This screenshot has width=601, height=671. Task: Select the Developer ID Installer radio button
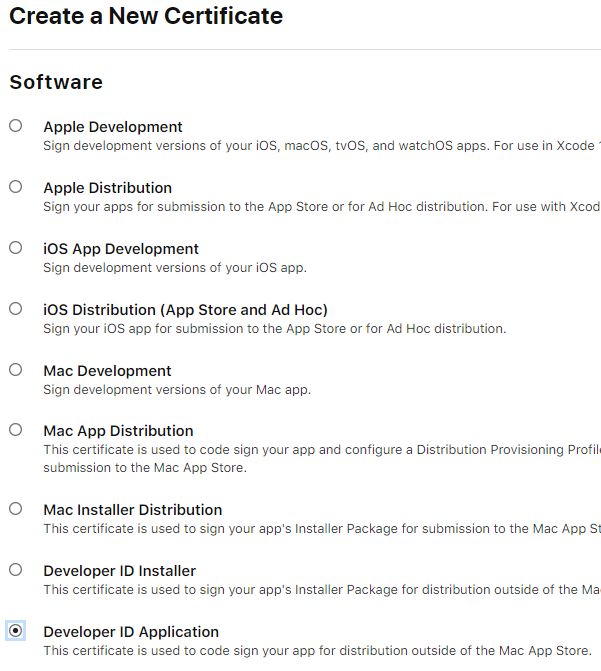tap(15, 570)
